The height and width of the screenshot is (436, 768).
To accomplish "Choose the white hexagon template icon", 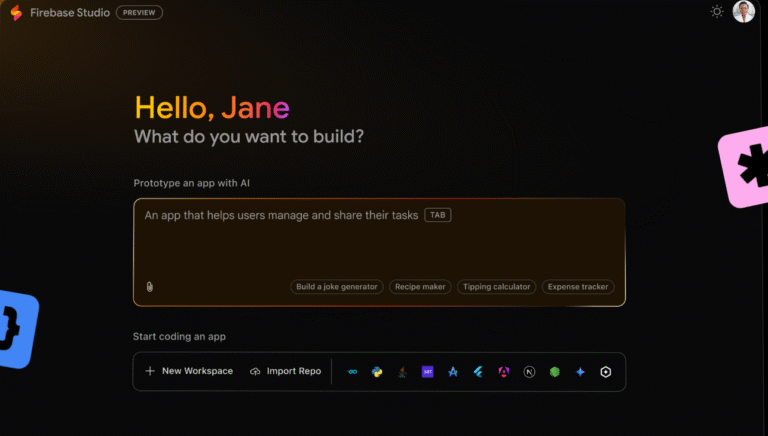I will point(606,372).
